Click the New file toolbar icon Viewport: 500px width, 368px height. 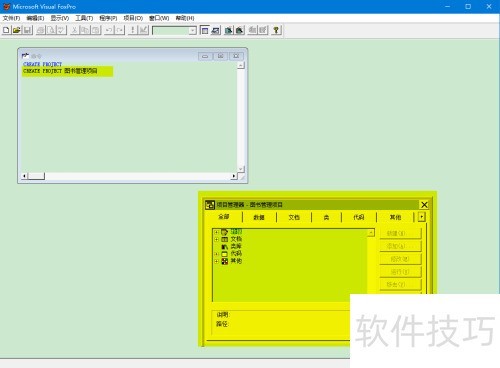(6, 30)
